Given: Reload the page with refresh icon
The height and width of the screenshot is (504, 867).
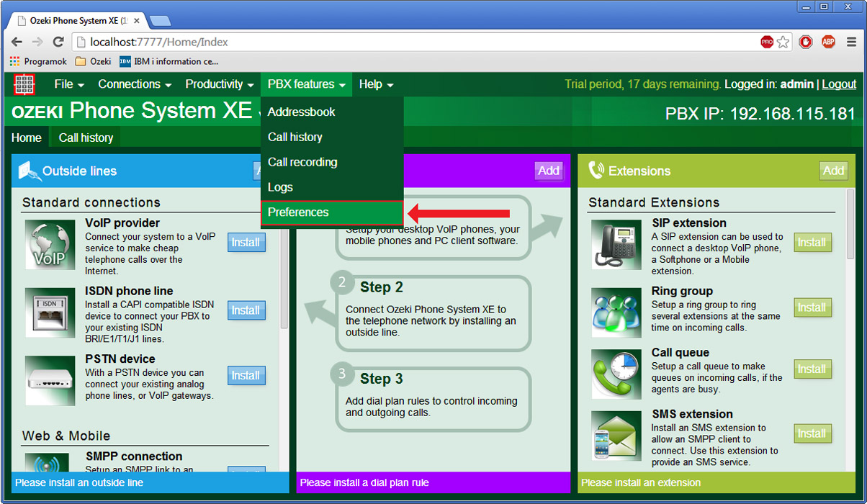Looking at the screenshot, I should (x=58, y=42).
